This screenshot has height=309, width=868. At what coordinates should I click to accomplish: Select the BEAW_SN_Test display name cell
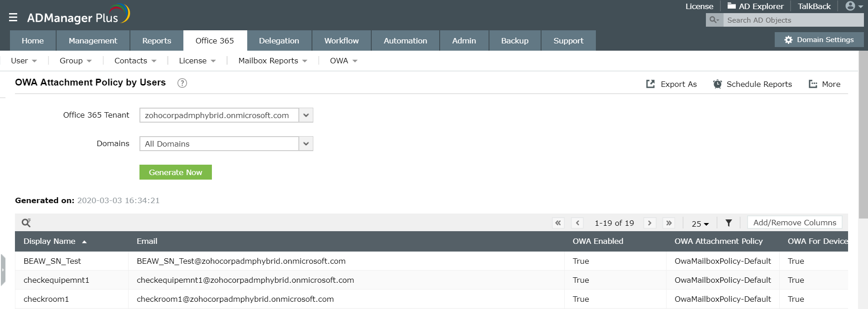[x=52, y=261]
